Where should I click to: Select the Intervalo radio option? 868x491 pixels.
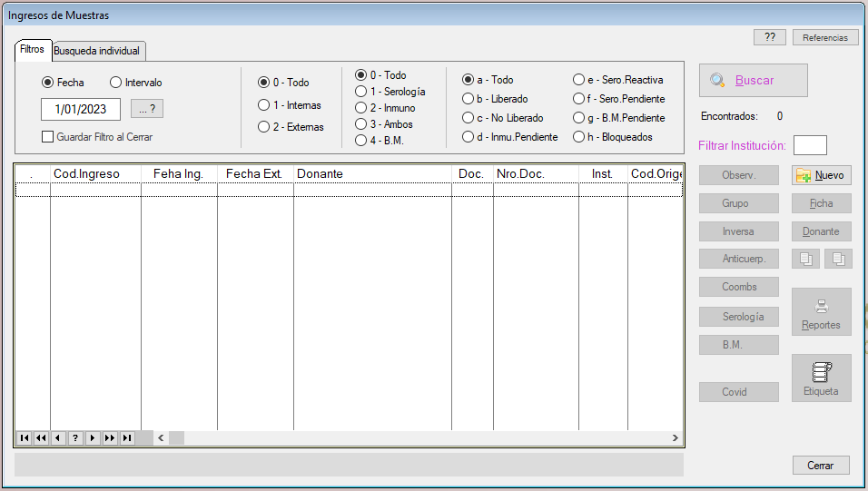point(115,83)
